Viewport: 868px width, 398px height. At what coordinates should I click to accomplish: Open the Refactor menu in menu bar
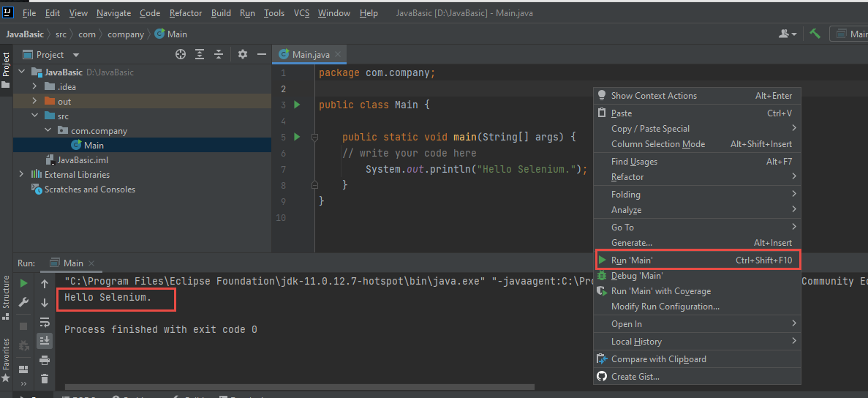[x=186, y=13]
